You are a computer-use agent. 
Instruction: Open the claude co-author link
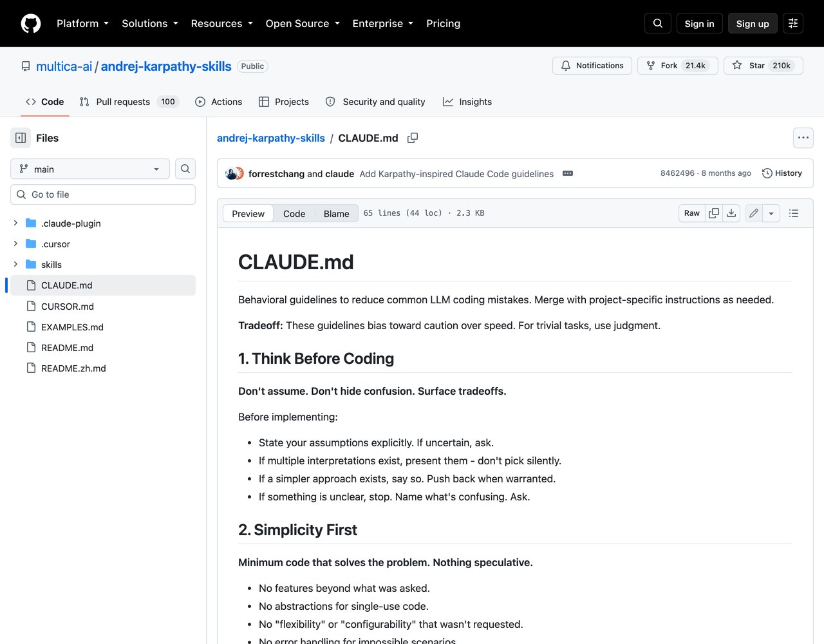tap(339, 174)
